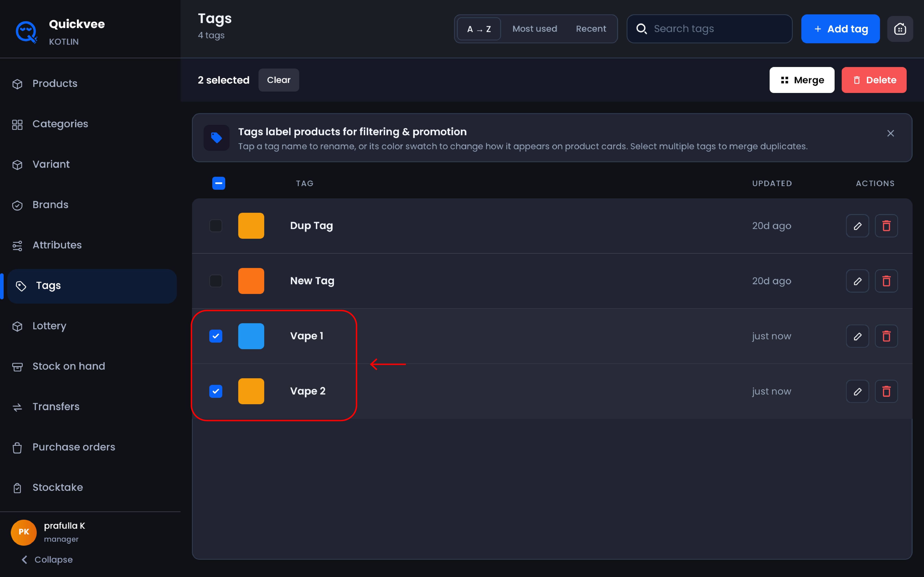Click the Stocktake clipboard icon
The width and height of the screenshot is (924, 577).
pyautogui.click(x=17, y=488)
